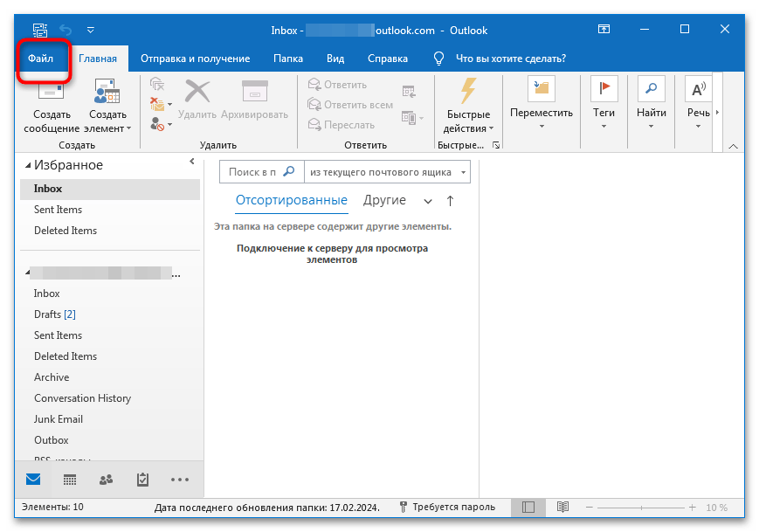Image resolution: width=759 pixels, height=532 pixels.
Task: Click the search magnifier icon
Action: pyautogui.click(x=288, y=171)
